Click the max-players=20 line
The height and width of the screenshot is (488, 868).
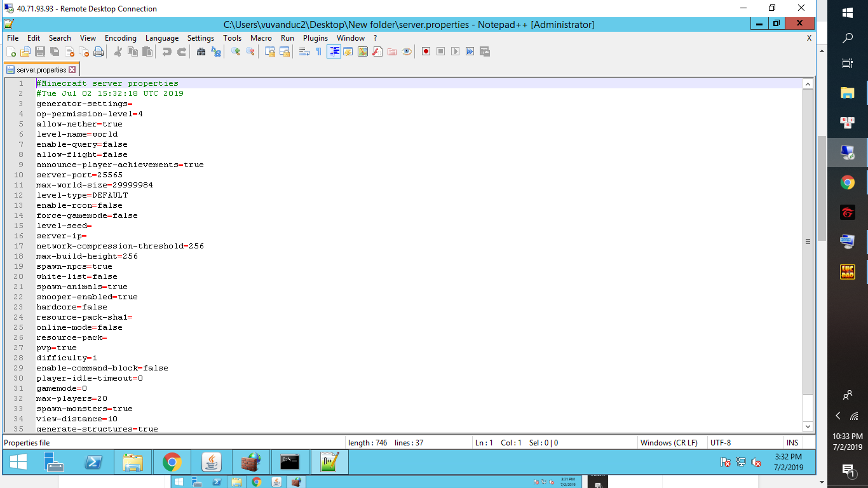click(x=72, y=398)
